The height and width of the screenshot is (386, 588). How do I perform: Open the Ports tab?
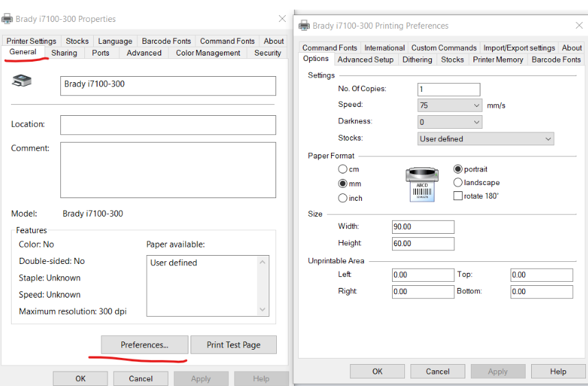coord(101,53)
